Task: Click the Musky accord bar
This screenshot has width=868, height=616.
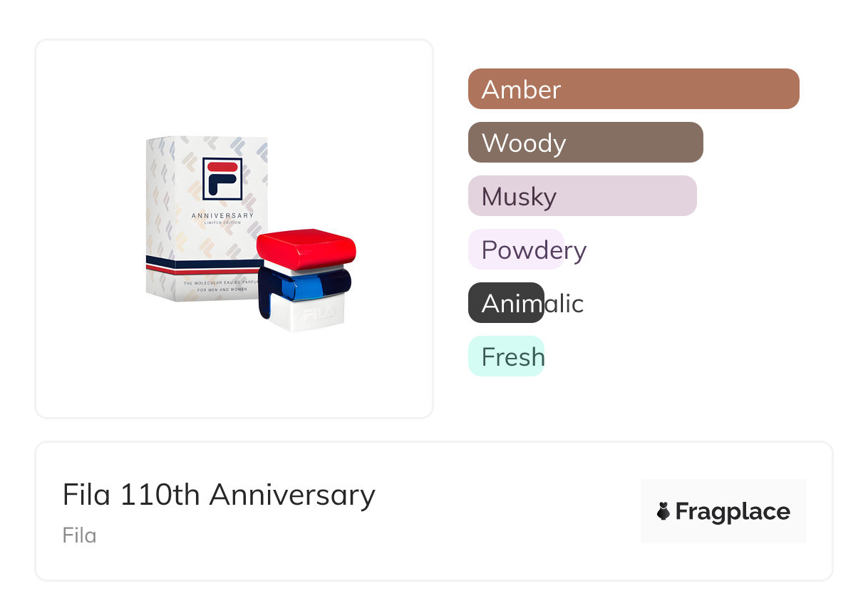Action: tap(582, 196)
